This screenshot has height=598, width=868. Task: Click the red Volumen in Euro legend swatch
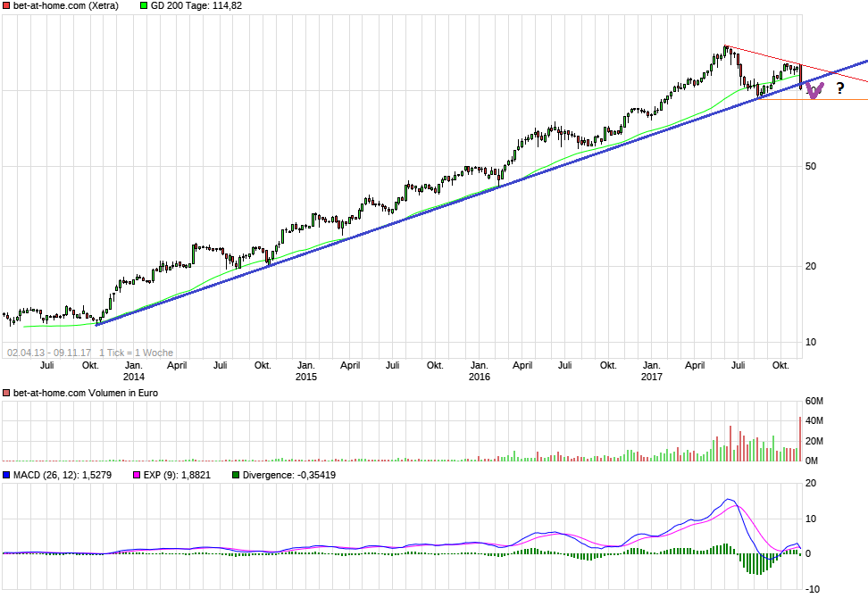coord(6,393)
